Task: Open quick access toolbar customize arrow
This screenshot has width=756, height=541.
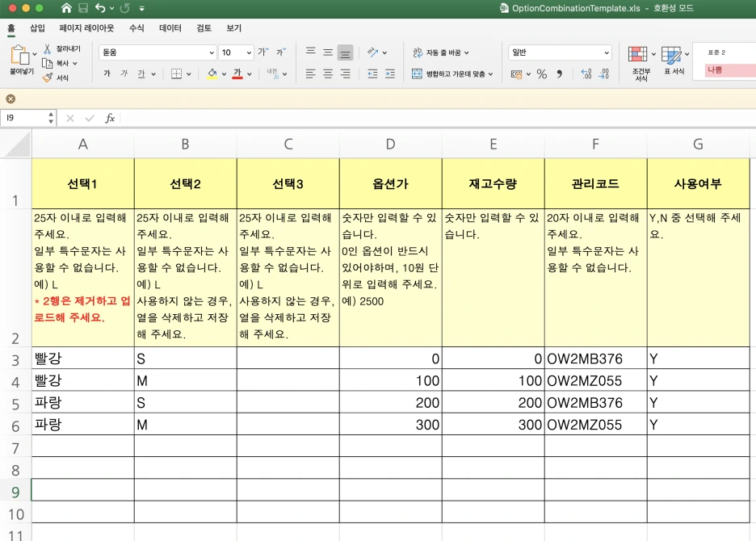Action: (142, 8)
